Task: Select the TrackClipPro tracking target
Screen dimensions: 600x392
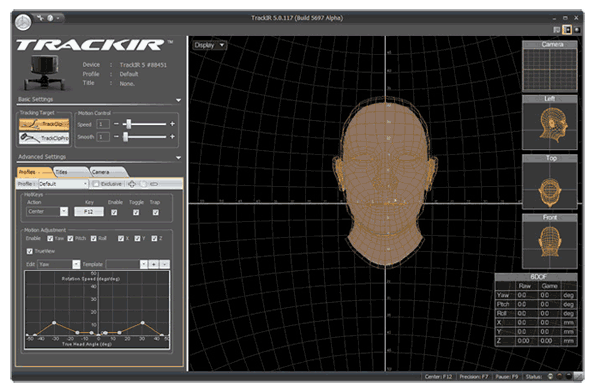Action: [x=44, y=138]
